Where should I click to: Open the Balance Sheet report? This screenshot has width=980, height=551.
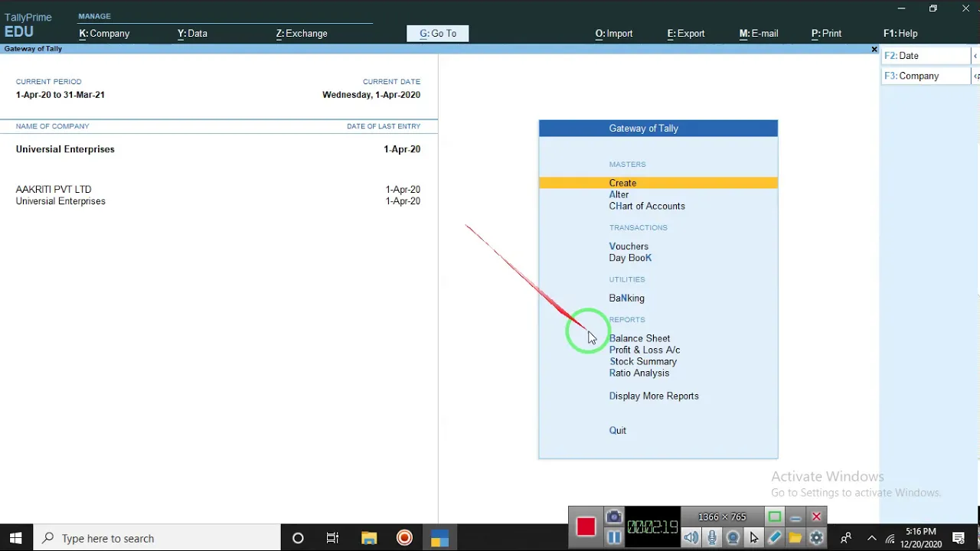tap(639, 338)
